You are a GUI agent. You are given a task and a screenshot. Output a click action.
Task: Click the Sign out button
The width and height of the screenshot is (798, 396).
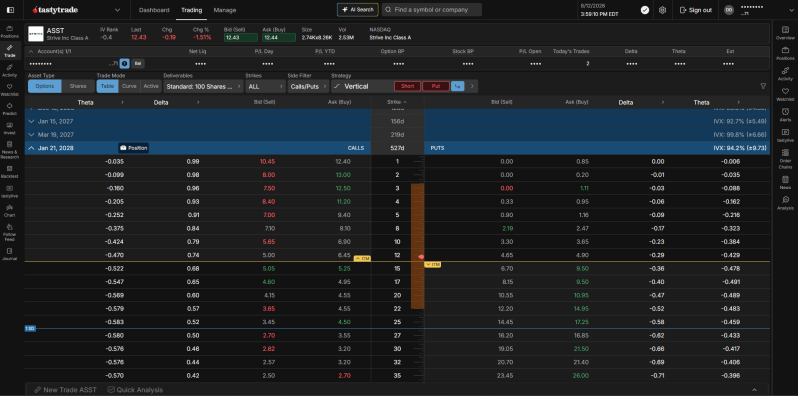click(696, 10)
